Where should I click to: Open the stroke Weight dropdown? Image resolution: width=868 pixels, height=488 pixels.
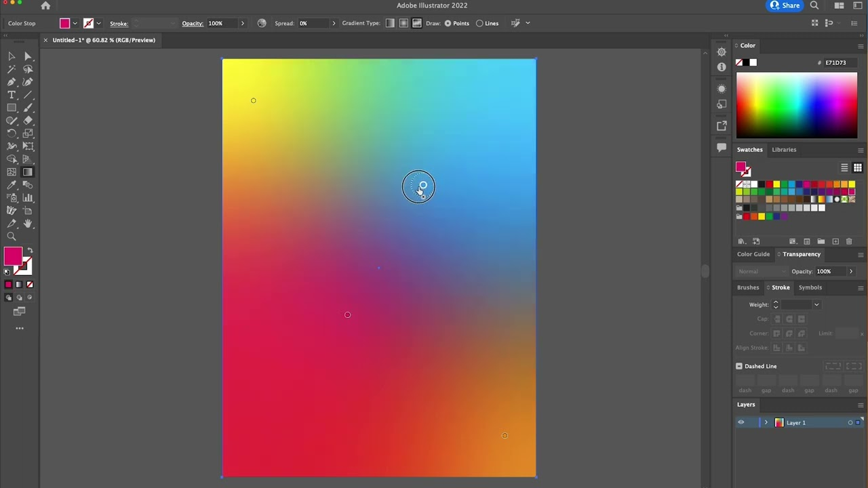[x=816, y=304]
